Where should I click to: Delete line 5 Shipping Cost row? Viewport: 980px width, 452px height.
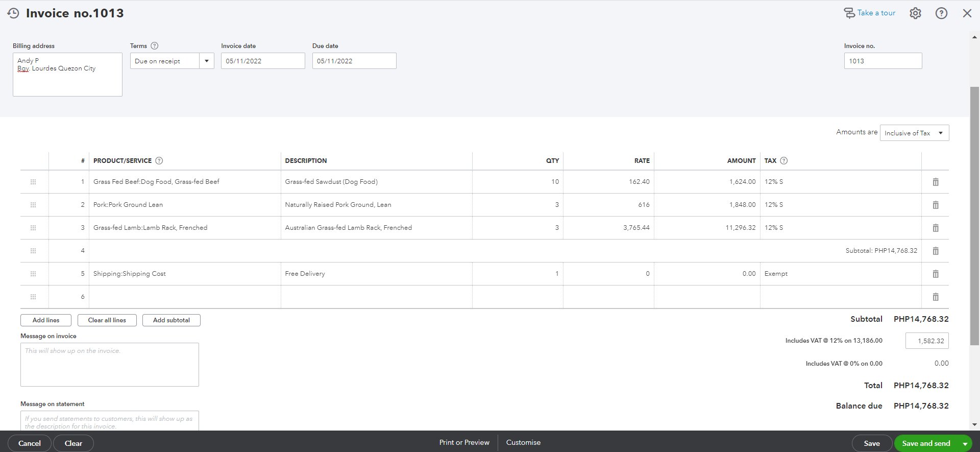(936, 274)
